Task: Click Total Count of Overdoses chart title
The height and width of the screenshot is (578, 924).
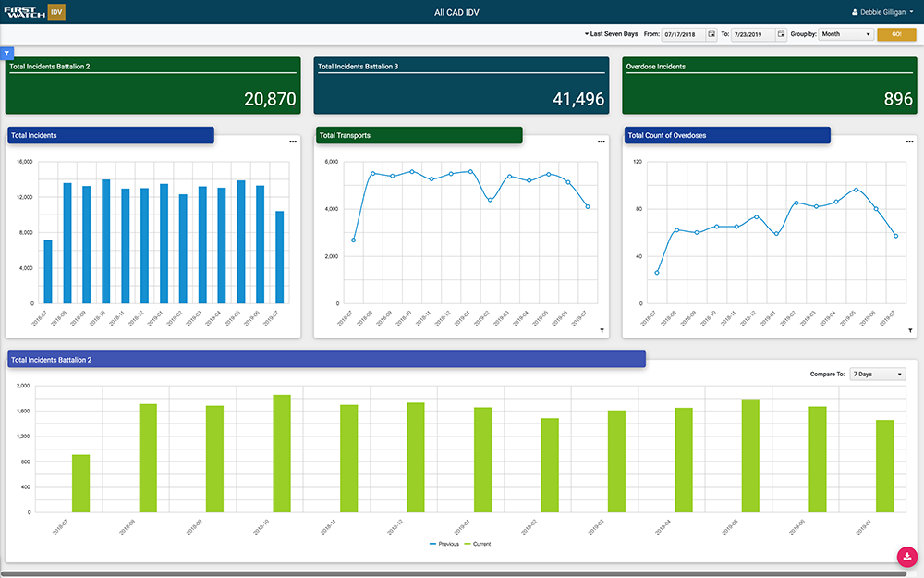Action: 666,135
